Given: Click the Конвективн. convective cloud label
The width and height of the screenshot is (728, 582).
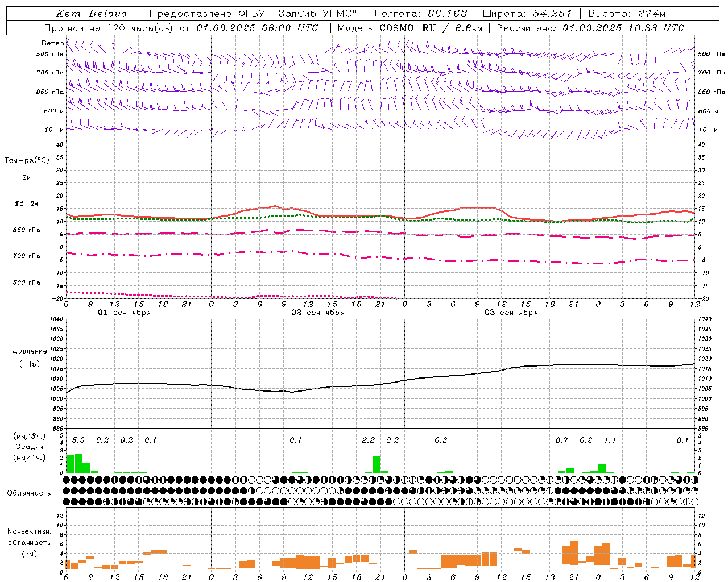Looking at the screenshot, I should tap(29, 531).
